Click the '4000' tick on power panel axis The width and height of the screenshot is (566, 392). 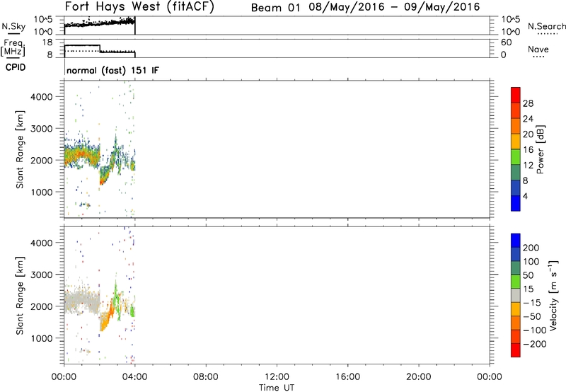pyautogui.click(x=42, y=97)
